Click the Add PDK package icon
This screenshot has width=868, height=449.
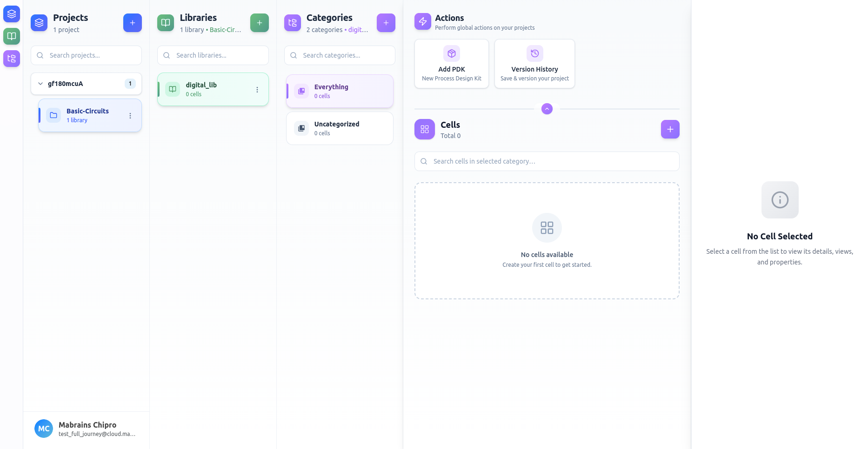tap(451, 53)
